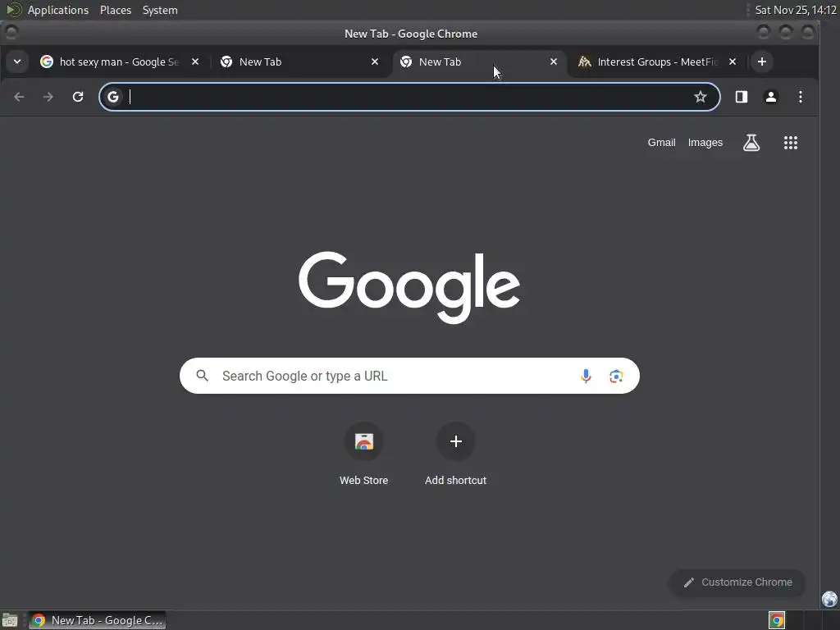The height and width of the screenshot is (630, 840).
Task: Close the active New Tab
Action: pyautogui.click(x=554, y=62)
